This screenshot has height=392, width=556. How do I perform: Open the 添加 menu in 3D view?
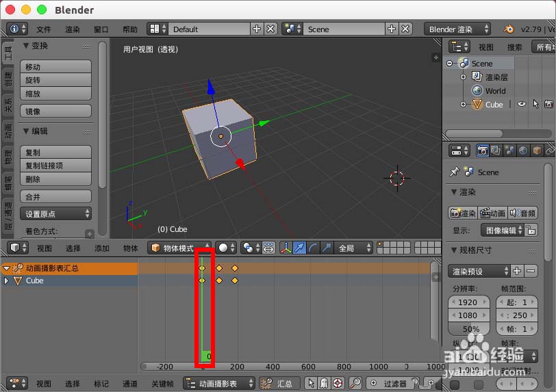tap(102, 248)
